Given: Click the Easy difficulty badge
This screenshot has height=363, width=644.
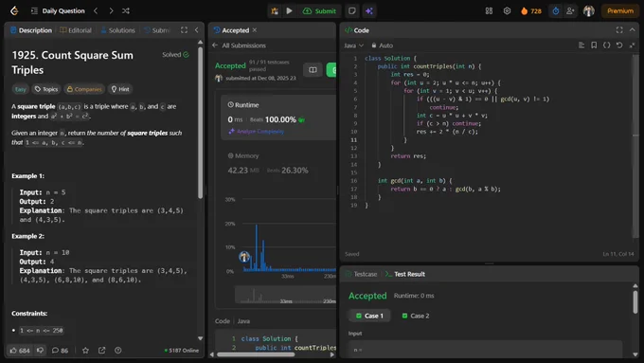Looking at the screenshot, I should pos(21,89).
